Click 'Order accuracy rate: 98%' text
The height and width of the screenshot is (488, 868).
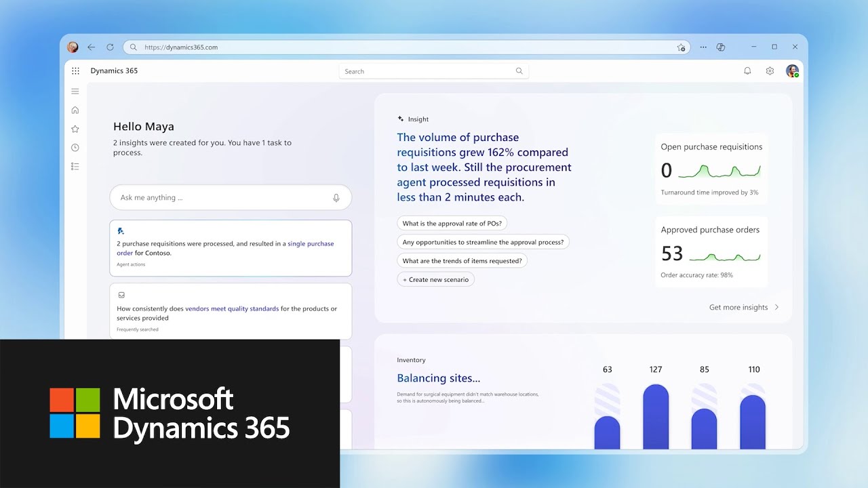click(696, 275)
